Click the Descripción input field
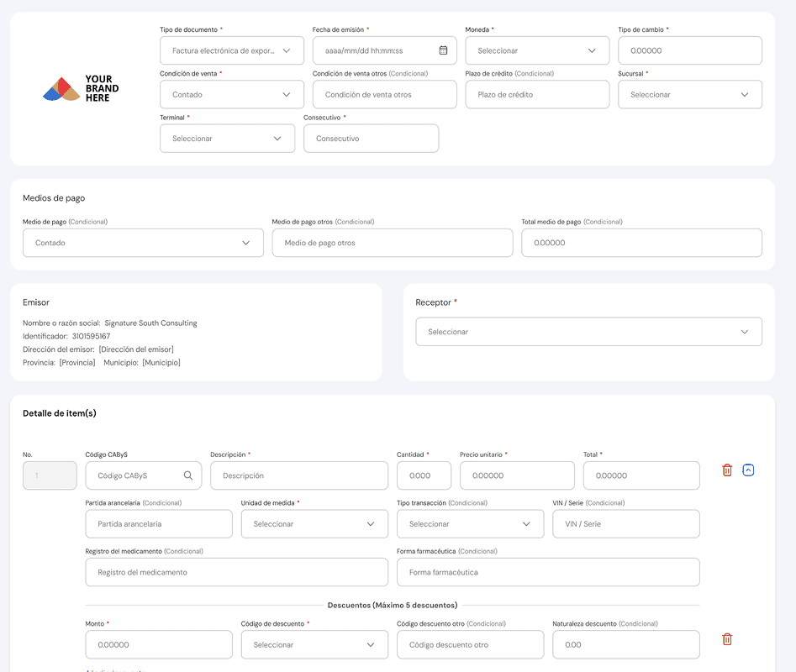This screenshot has height=672, width=796. [299, 475]
